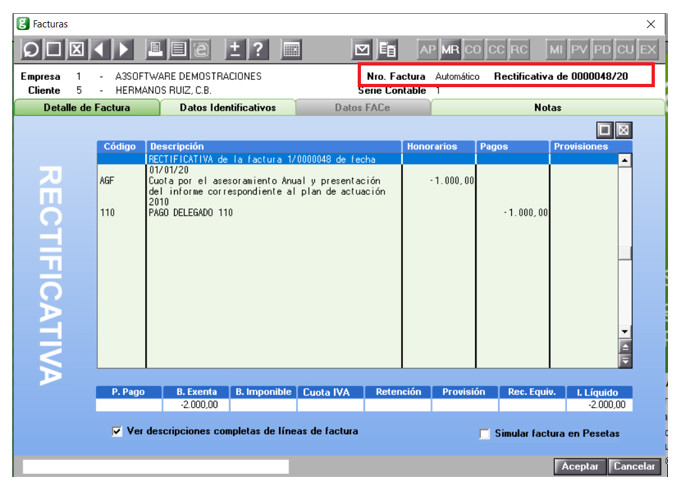
Task: Click the bottom status input field
Action: [x=156, y=466]
